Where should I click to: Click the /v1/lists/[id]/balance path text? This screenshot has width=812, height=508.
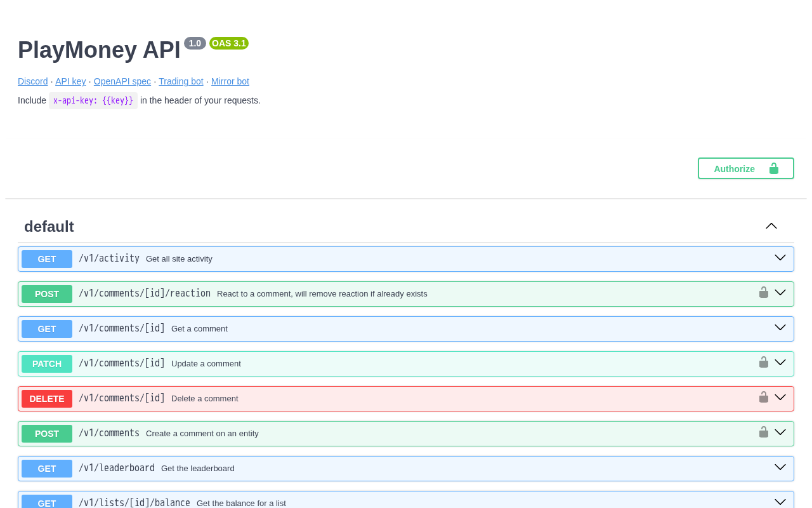click(134, 502)
